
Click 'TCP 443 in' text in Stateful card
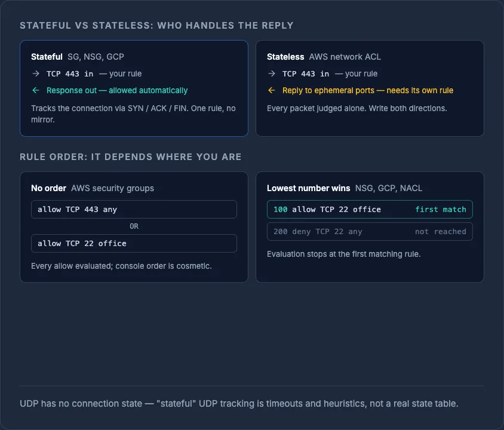pos(70,74)
